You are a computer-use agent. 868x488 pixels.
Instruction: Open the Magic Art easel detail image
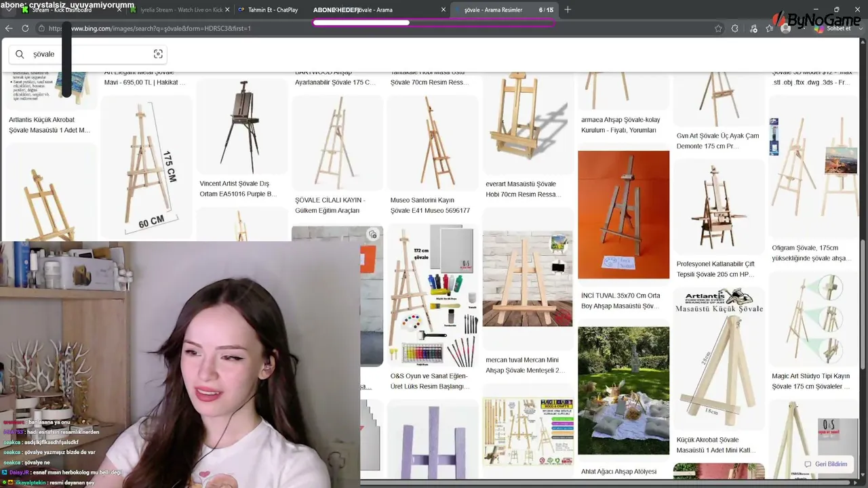pos(814,319)
